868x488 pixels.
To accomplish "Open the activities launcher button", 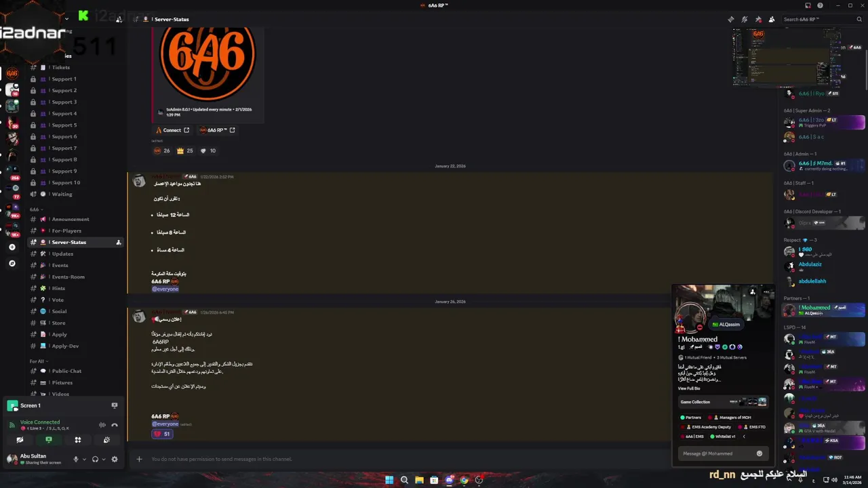I will point(77,440).
